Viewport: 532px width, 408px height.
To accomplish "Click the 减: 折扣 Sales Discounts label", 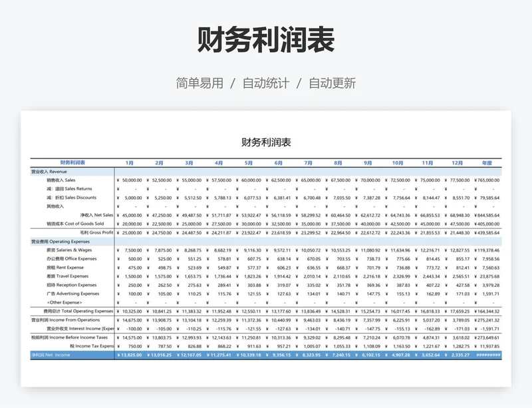I will click(x=72, y=198).
